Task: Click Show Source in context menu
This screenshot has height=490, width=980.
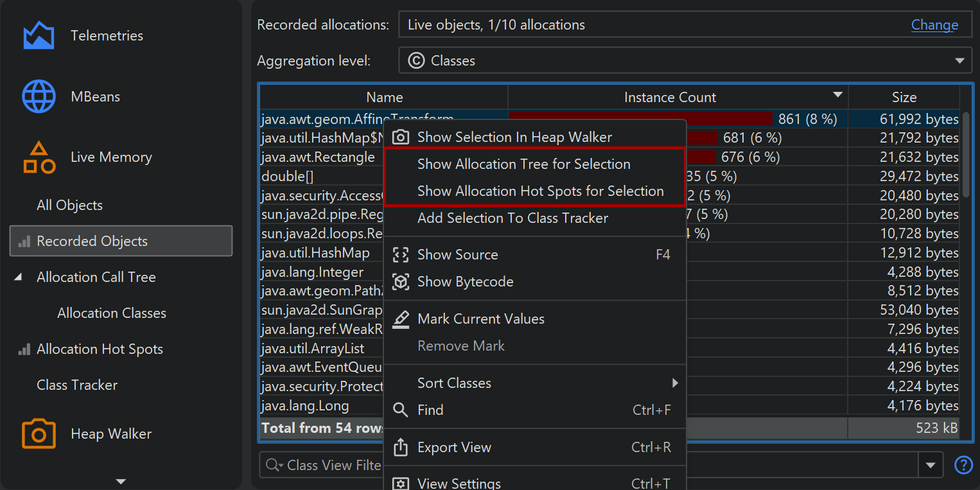Action: coord(457,255)
